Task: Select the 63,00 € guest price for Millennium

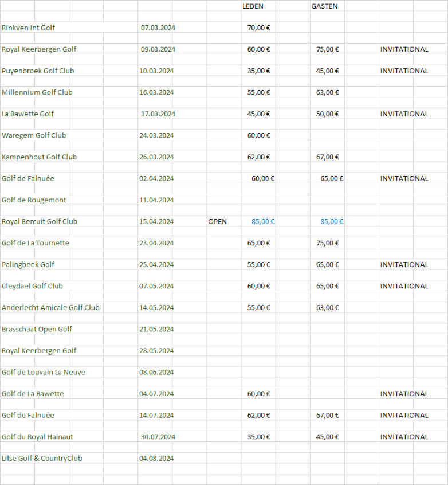Action: (x=328, y=92)
